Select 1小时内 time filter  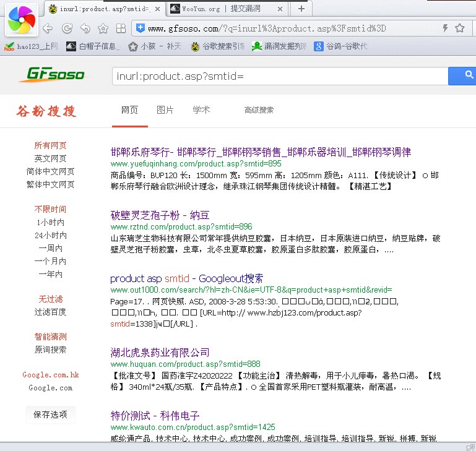pyautogui.click(x=50, y=223)
